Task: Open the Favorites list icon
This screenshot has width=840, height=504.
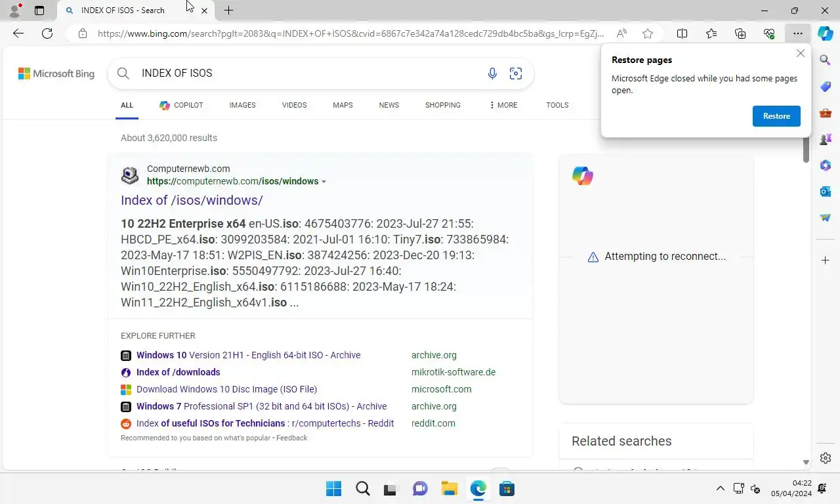Action: [711, 33]
